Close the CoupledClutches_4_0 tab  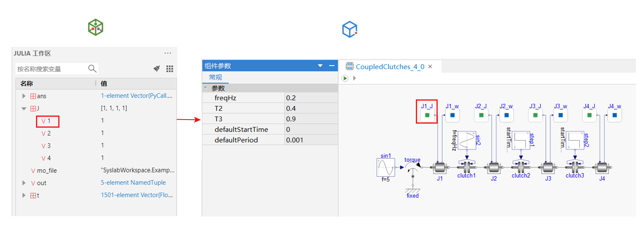[430, 67]
